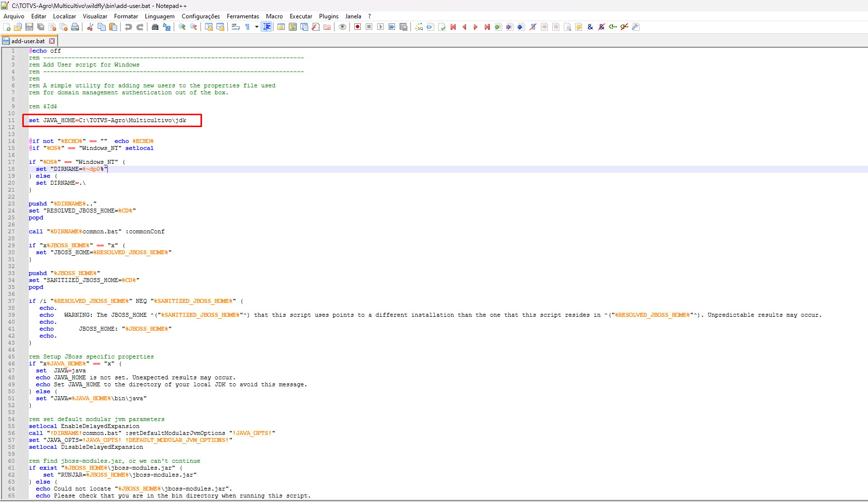The height and width of the screenshot is (502, 868).
Task: Open the Macro menu
Action: (x=274, y=16)
